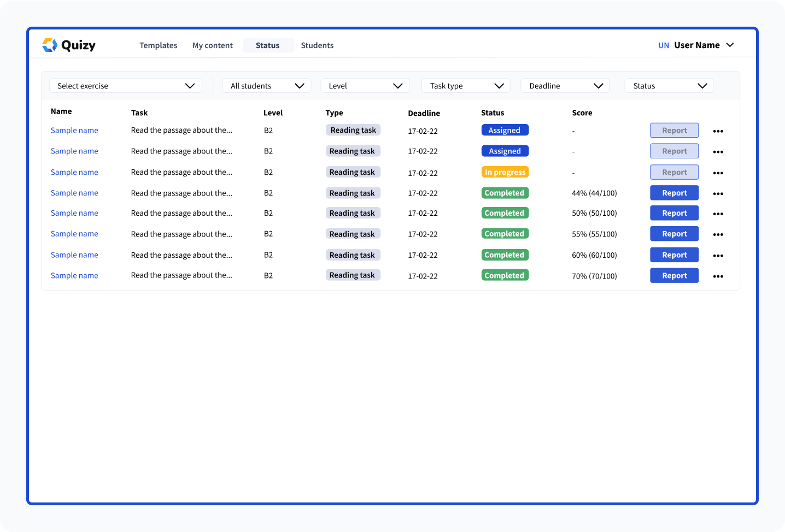
Task: Open the My content tab
Action: point(212,45)
